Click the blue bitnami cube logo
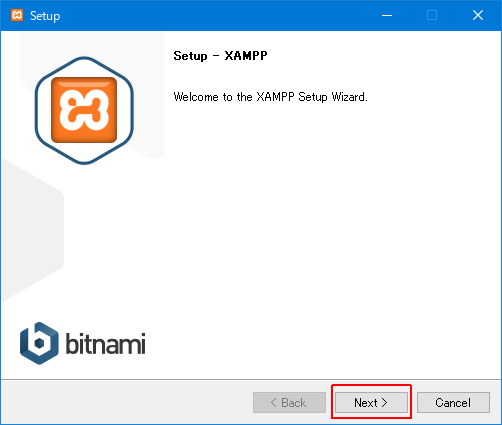This screenshot has height=425, width=502. pos(39,343)
